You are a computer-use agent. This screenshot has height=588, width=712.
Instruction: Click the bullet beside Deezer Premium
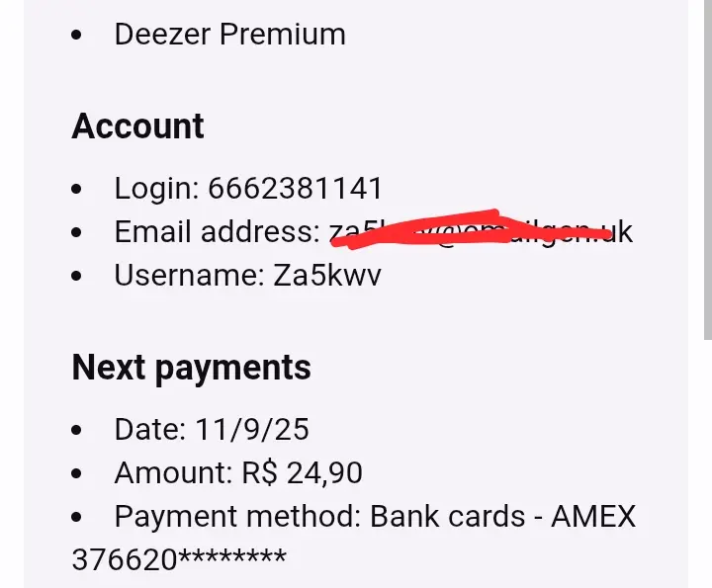(77, 36)
